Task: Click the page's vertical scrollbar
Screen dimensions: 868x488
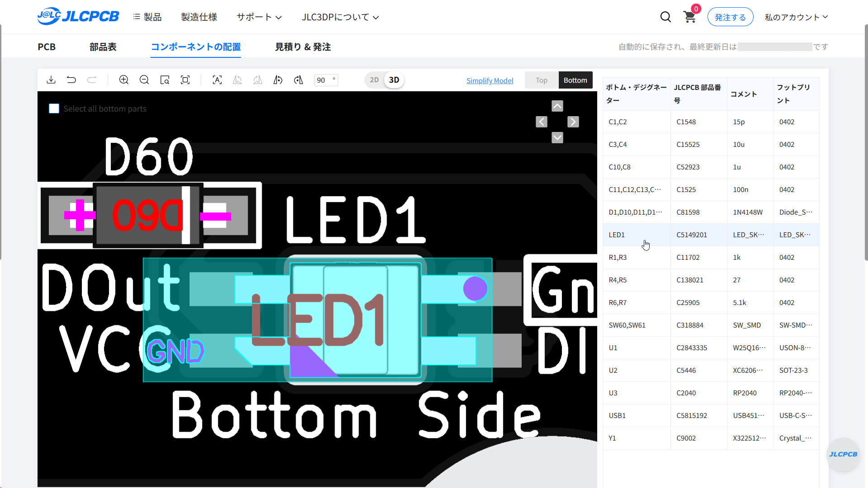Action: pos(866,142)
